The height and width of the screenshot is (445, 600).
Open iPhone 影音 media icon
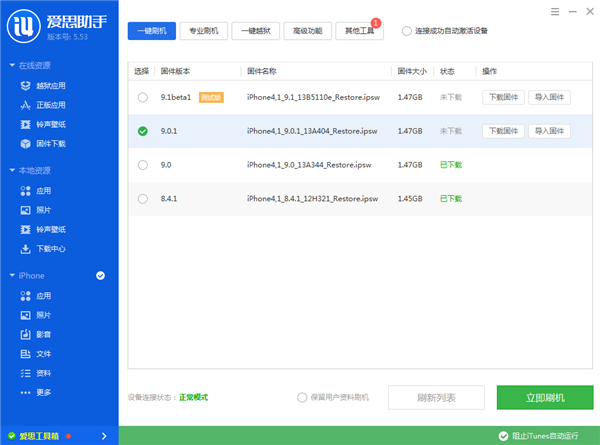[x=25, y=334]
